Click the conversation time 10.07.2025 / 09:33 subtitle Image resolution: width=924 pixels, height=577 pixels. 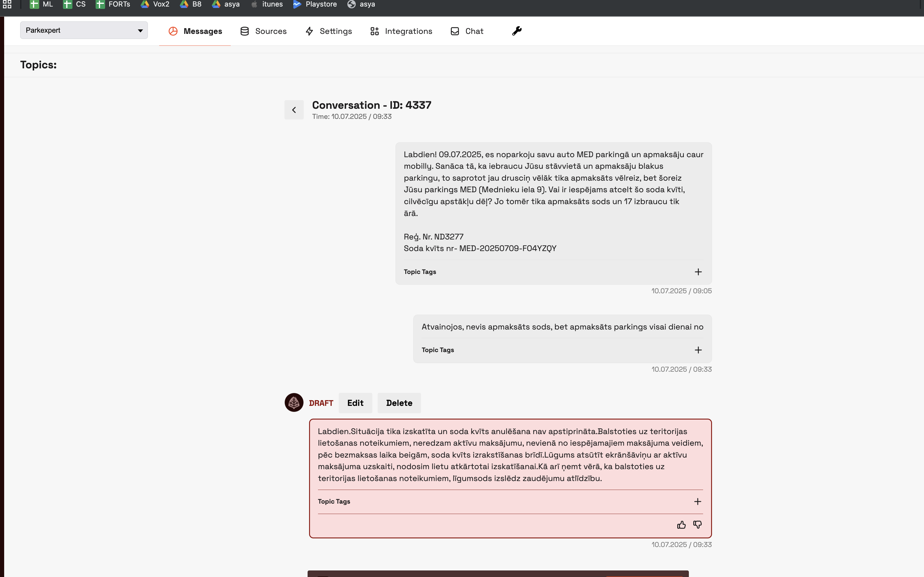(352, 116)
